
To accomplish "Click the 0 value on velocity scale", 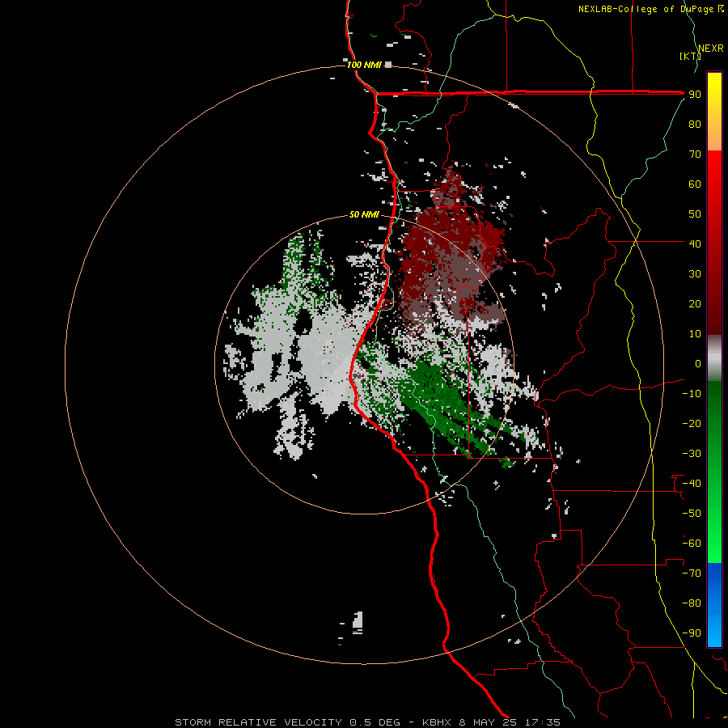I will click(698, 364).
